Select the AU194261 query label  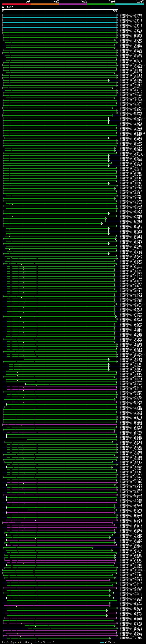[x=8, y=7]
